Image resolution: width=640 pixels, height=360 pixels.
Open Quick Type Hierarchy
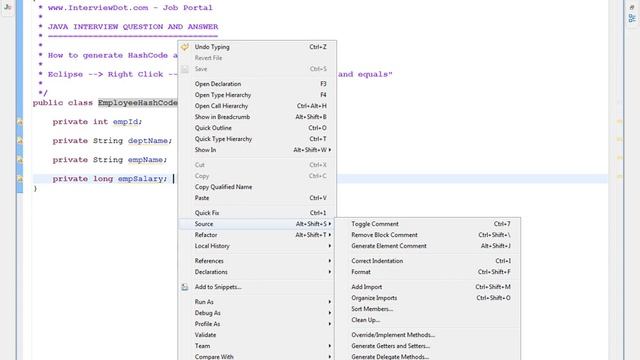pos(257,139)
